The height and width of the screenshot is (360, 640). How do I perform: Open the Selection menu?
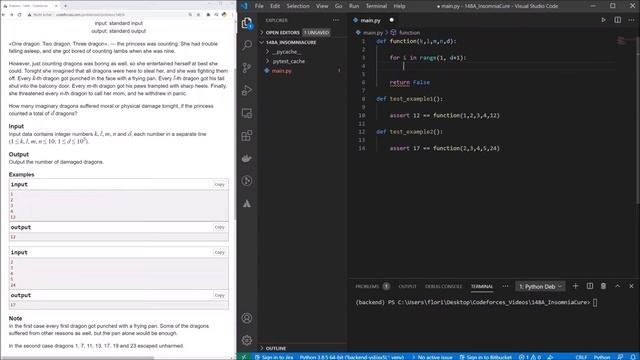[x=298, y=6]
